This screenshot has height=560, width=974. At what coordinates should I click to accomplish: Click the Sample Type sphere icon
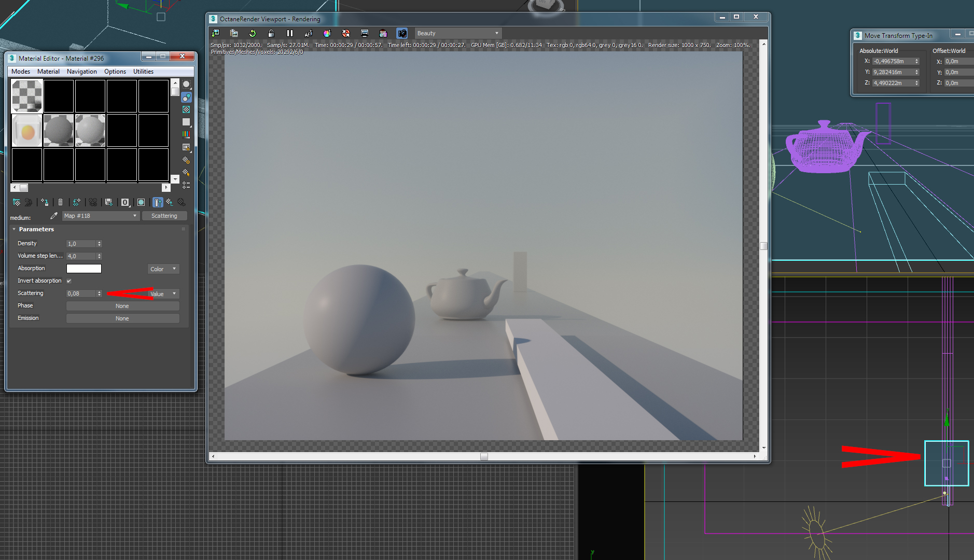click(186, 84)
